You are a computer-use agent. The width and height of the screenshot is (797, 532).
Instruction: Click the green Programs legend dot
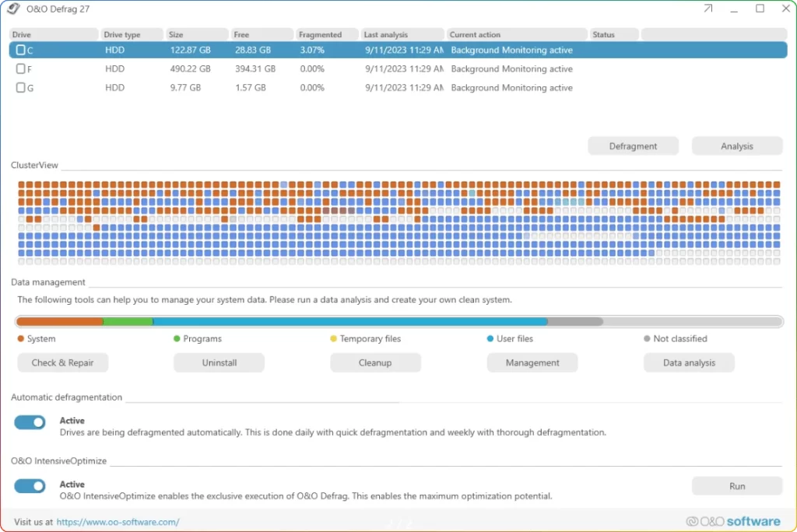pos(177,338)
